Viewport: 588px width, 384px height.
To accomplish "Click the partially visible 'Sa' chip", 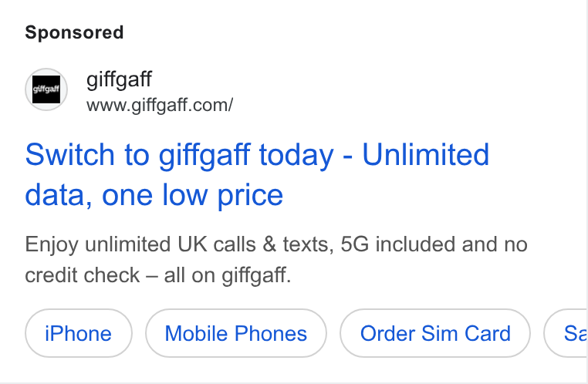I will pyautogui.click(x=566, y=333).
